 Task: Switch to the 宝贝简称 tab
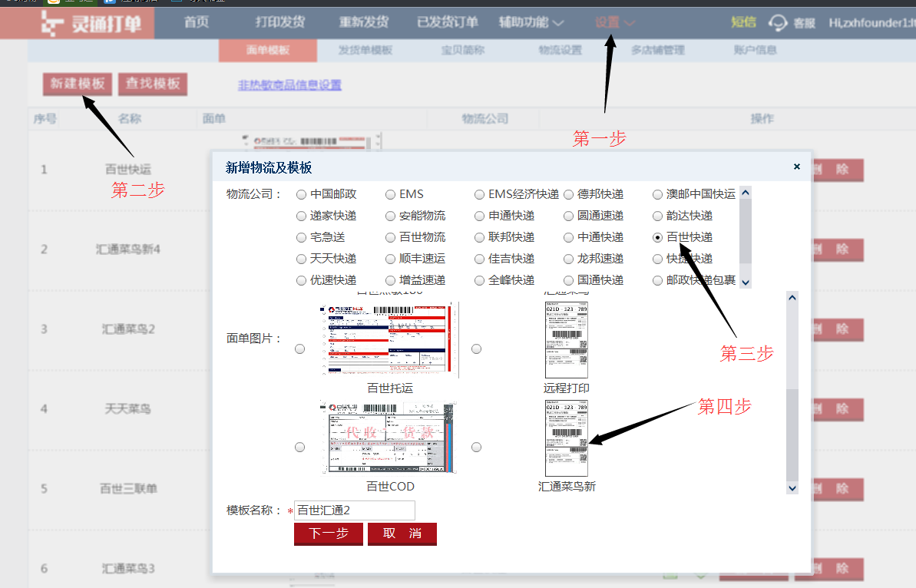(463, 50)
